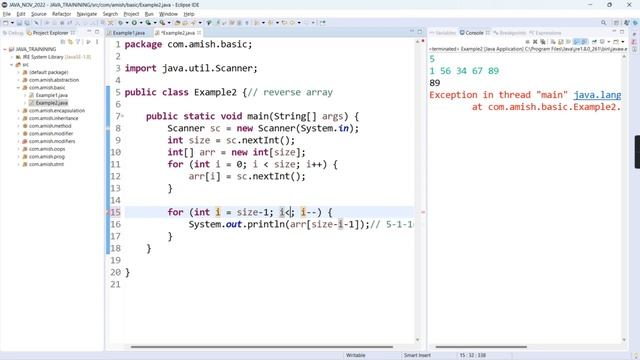Toggle Scroll Lock in Console
640x360 pixels.
[x=561, y=42]
